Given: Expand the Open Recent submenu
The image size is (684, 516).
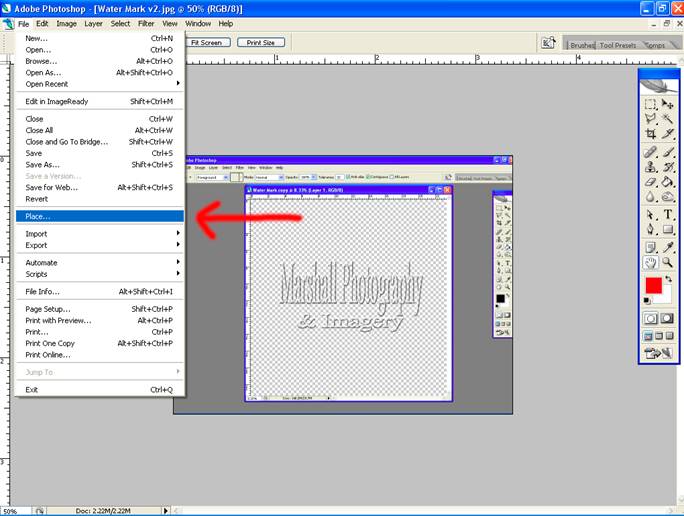Looking at the screenshot, I should pos(99,84).
